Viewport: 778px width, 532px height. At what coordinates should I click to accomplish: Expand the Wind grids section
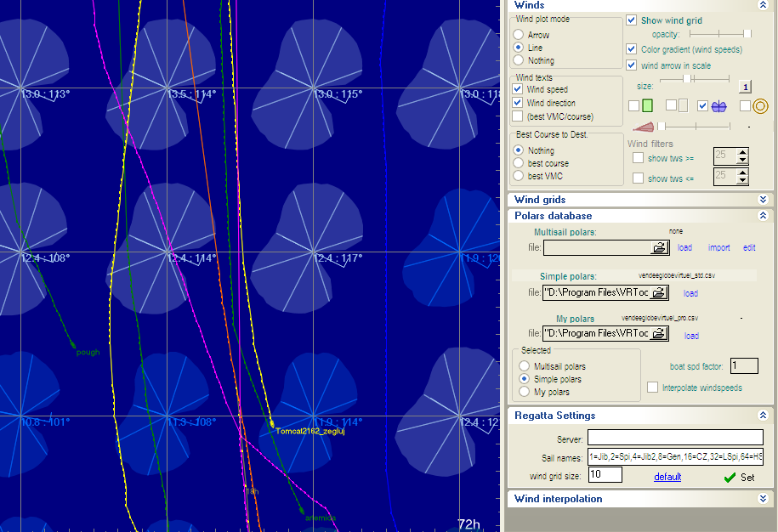tap(763, 200)
